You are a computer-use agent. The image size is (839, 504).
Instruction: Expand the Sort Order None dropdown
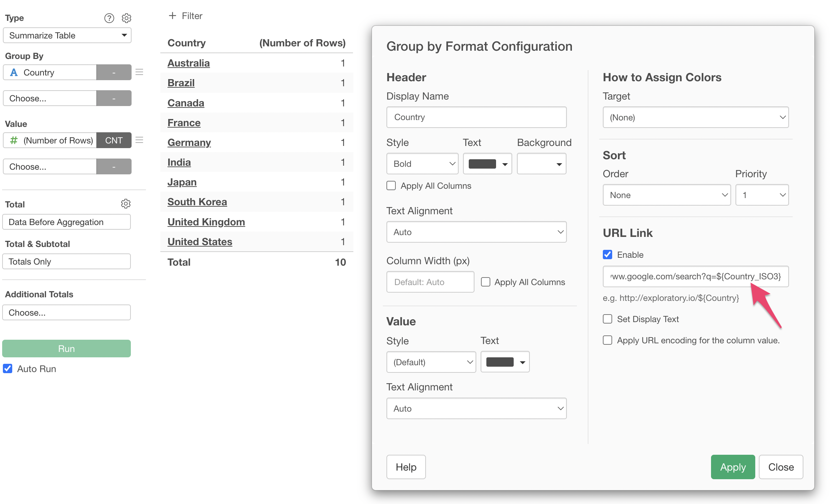[x=666, y=195]
